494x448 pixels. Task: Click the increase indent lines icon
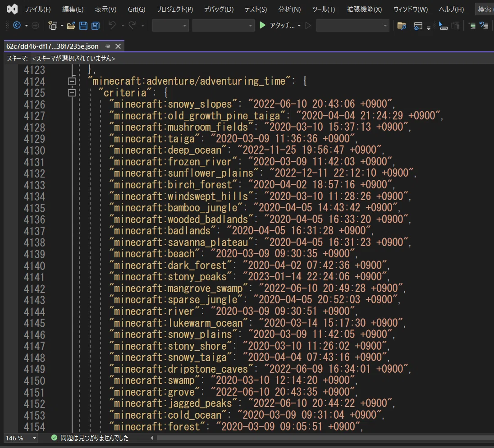471,26
